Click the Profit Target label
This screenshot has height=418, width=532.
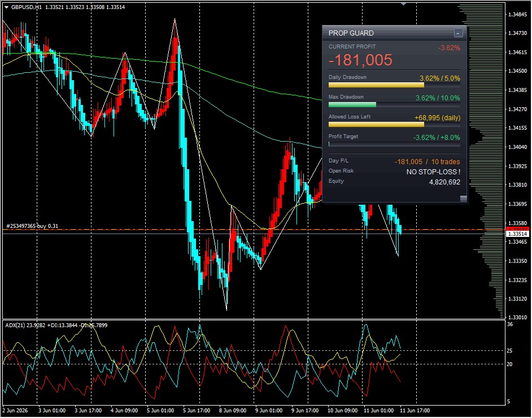click(x=343, y=137)
